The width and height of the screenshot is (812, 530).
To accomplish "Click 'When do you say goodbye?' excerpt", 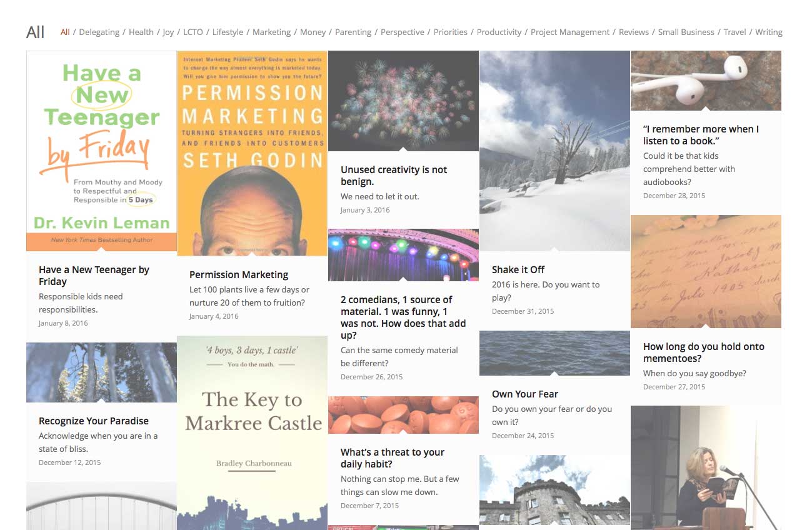I will 694,373.
